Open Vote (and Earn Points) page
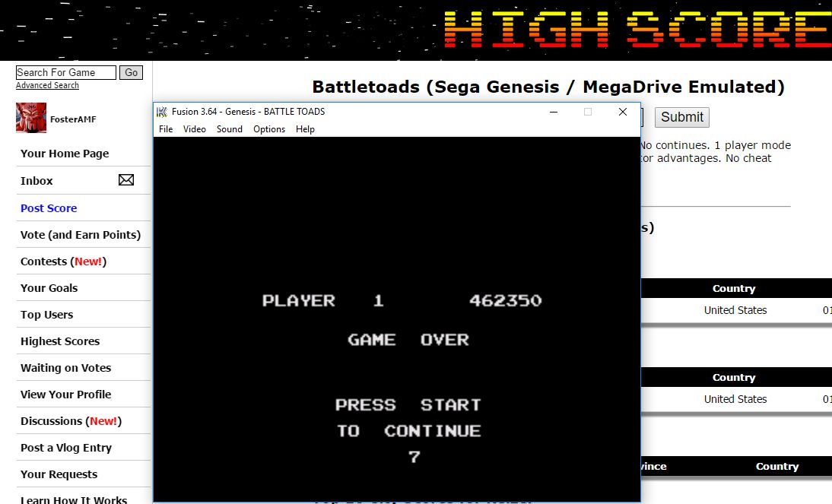The image size is (832, 504). (81, 234)
